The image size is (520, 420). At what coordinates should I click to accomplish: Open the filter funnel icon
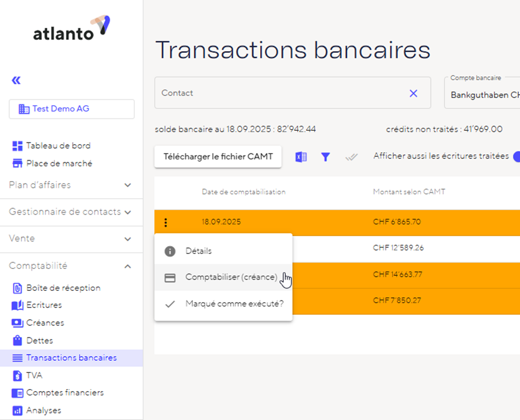tap(325, 157)
